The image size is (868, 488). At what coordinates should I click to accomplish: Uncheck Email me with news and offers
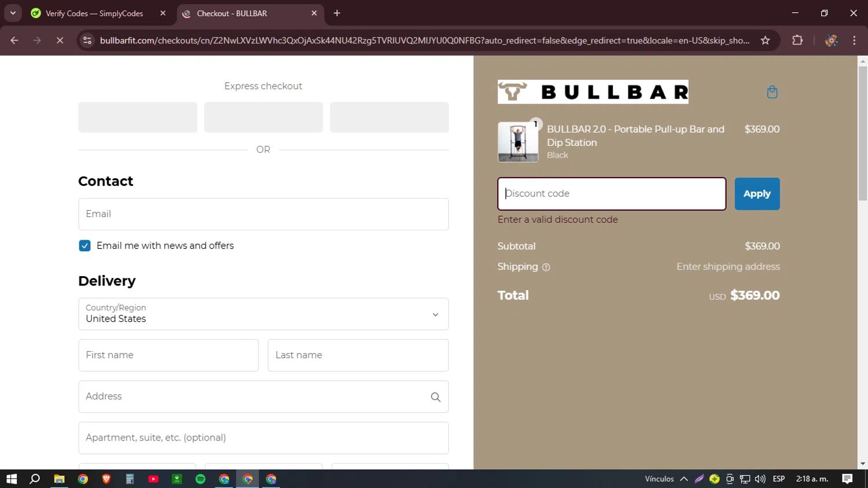(84, 245)
